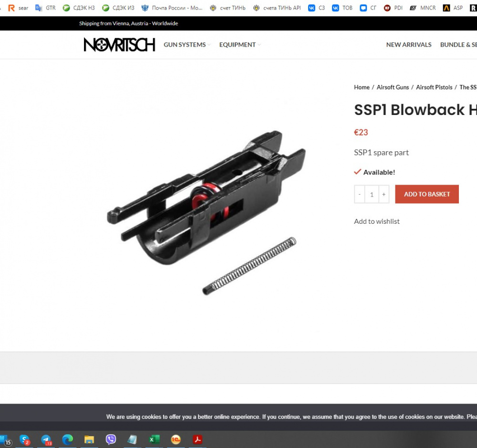Launch Viber from the taskbar
The height and width of the screenshot is (448, 477).
(111, 439)
